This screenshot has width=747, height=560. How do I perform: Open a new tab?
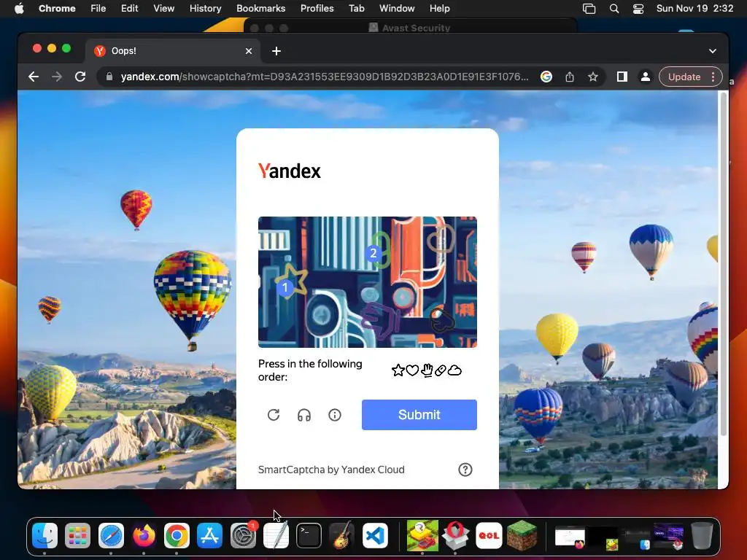pyautogui.click(x=276, y=51)
